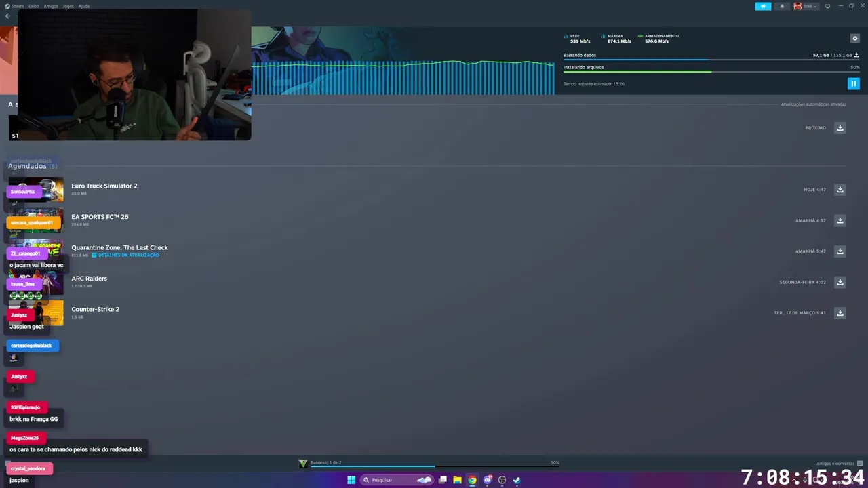Pause the current download
Screen dimensions: 868x488
[x=853, y=83]
